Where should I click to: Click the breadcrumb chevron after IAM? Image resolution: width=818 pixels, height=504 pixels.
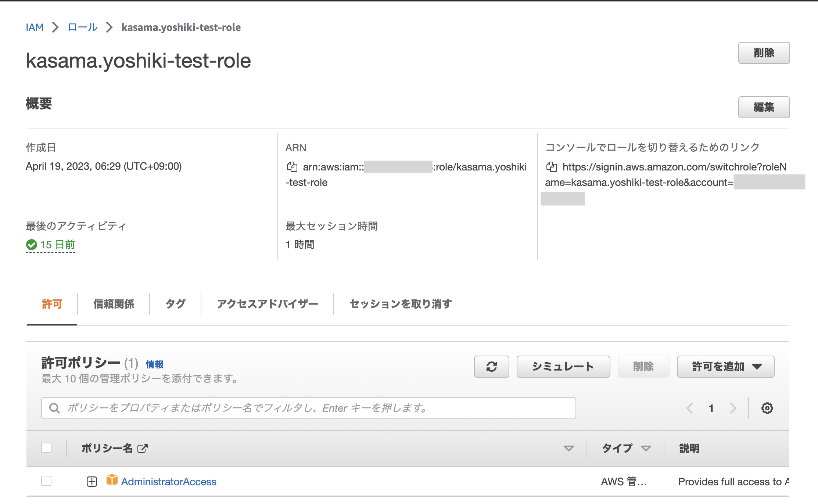55,27
